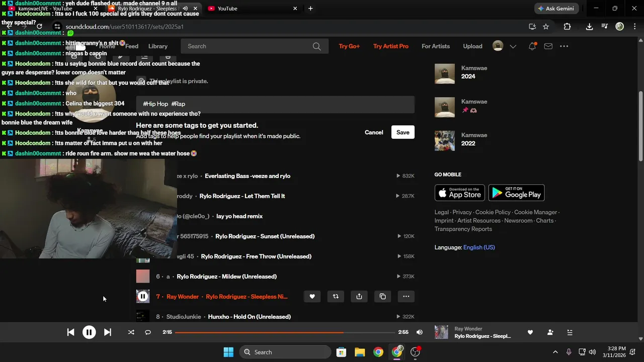Open Microsoft Store from taskbar
Image resolution: width=644 pixels, height=362 pixels.
click(x=341, y=352)
